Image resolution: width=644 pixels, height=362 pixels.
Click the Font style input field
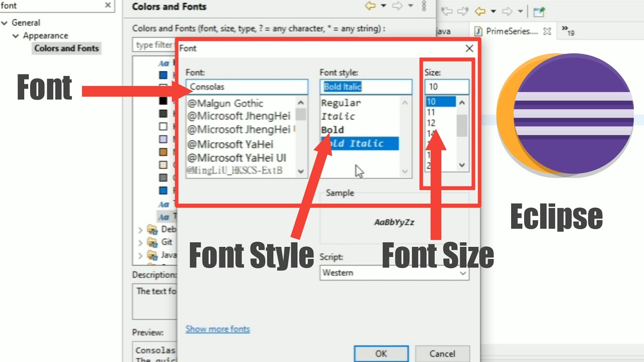click(366, 86)
